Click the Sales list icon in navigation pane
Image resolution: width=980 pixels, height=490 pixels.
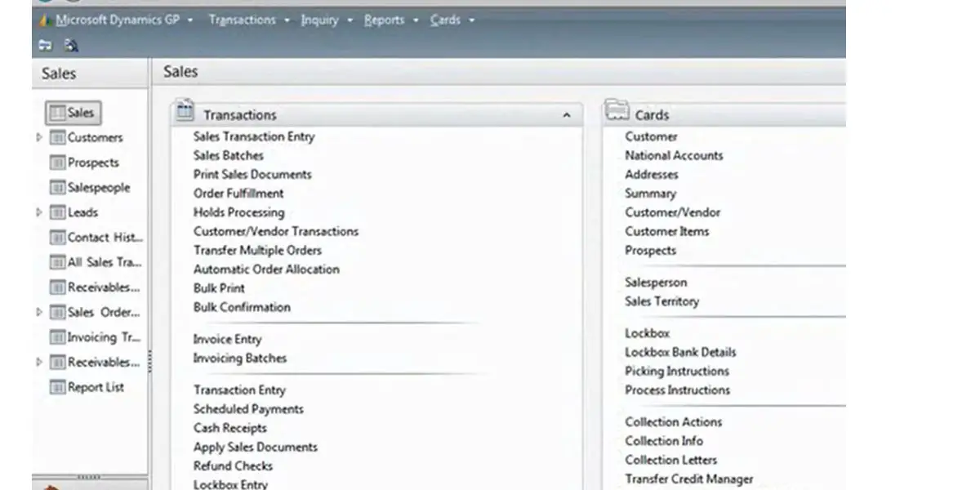(x=57, y=113)
